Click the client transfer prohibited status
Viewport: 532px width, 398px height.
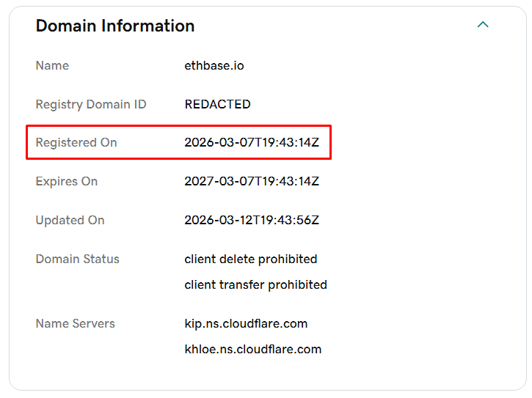[x=255, y=284]
